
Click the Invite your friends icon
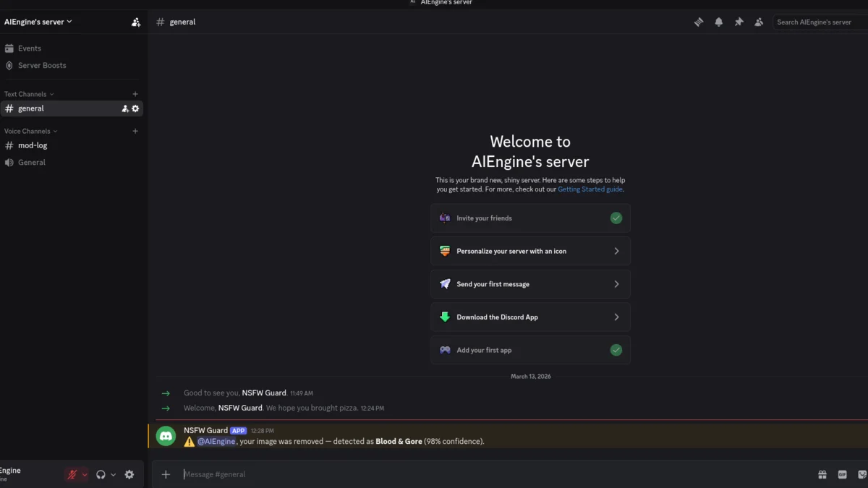pyautogui.click(x=445, y=218)
